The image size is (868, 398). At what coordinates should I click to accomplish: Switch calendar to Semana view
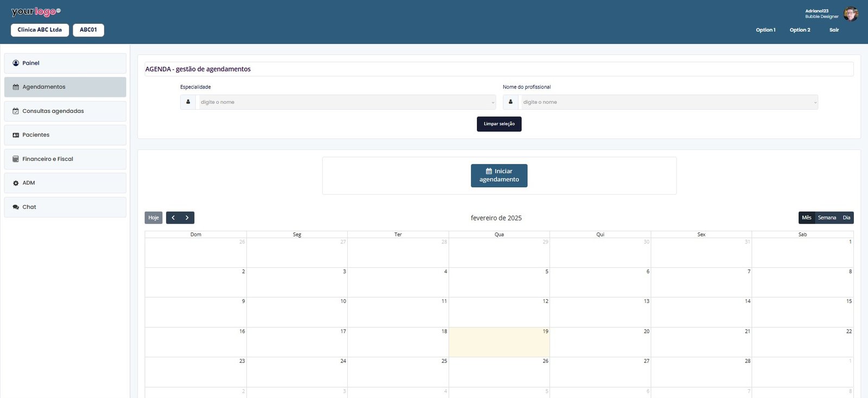(827, 218)
